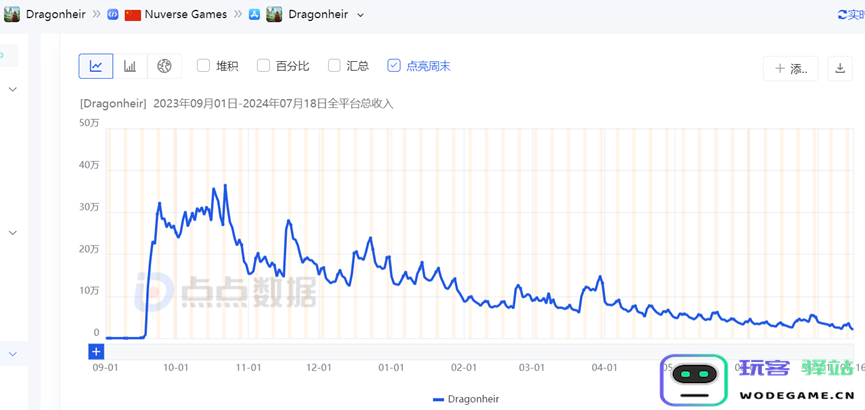This screenshot has height=410, width=865.
Task: Switch to the bar chart view icon
Action: pyautogui.click(x=130, y=67)
